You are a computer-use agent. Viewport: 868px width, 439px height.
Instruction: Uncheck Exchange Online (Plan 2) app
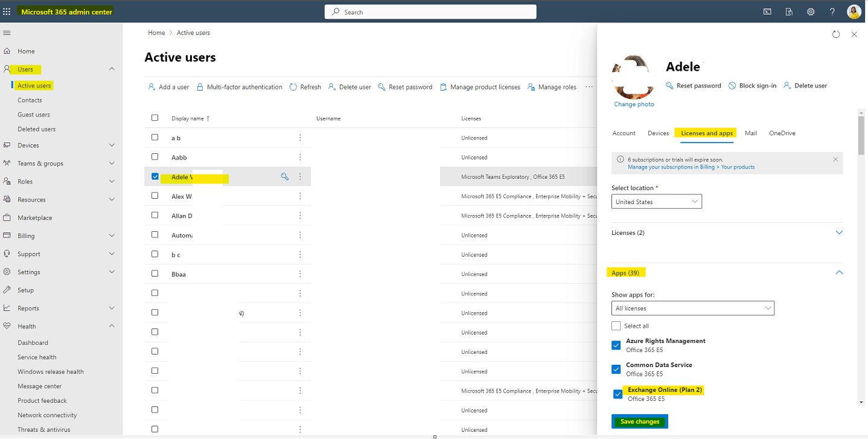point(617,394)
